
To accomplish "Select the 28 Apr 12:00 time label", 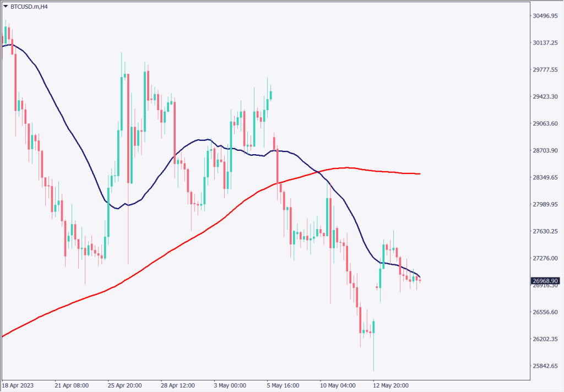I will [177, 385].
